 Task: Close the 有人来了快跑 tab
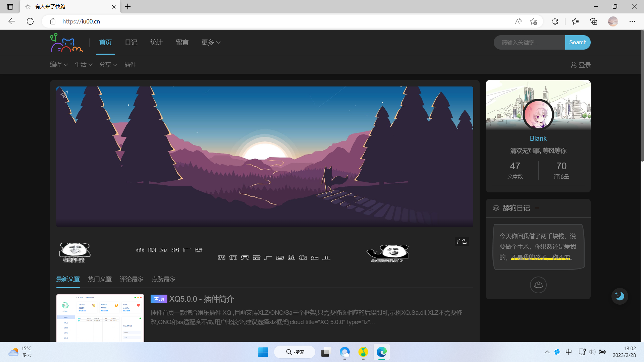point(114,7)
